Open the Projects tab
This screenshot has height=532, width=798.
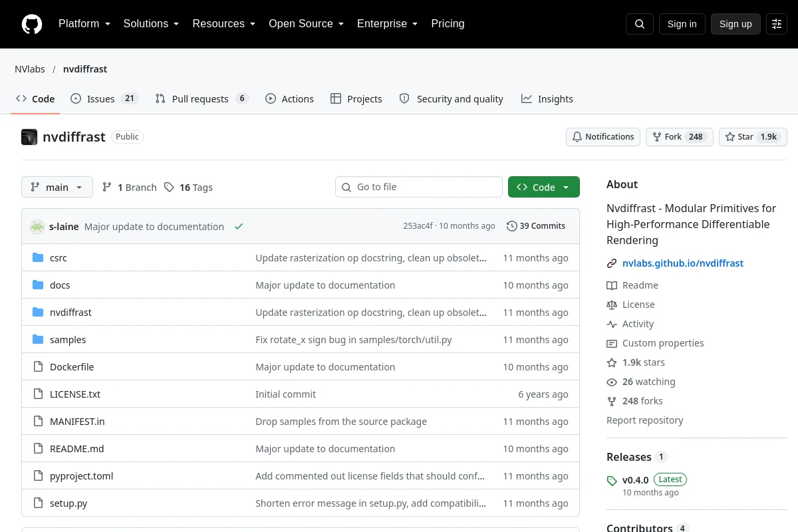(356, 98)
